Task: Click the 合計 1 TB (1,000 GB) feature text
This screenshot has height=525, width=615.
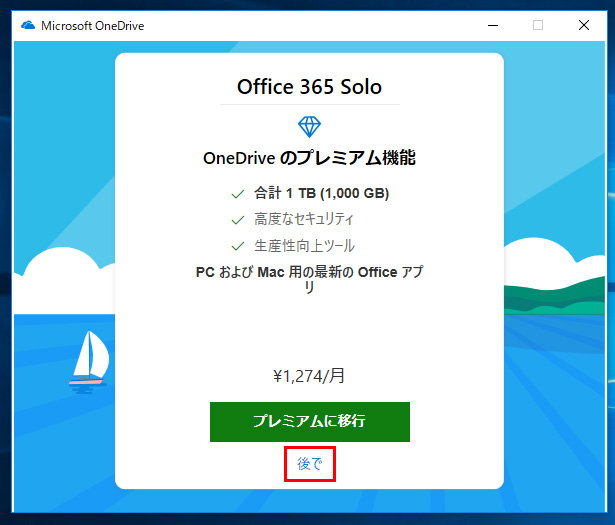Action: click(x=321, y=193)
